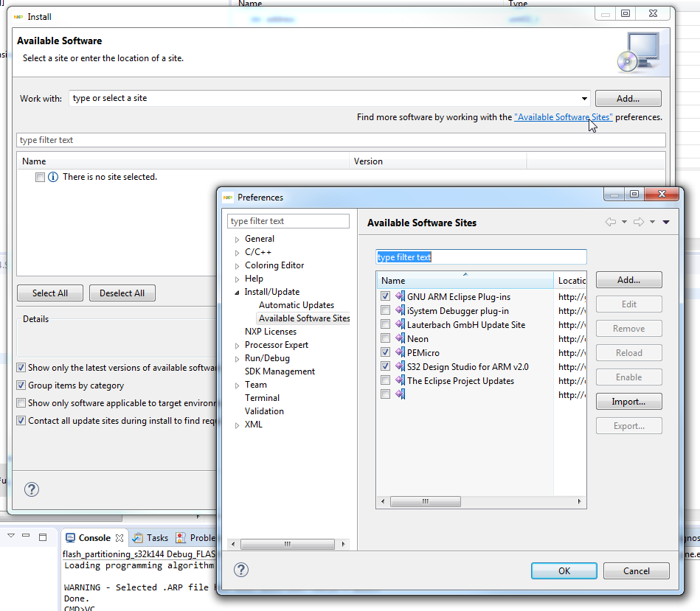The image size is (700, 611).
Task: Click the PEMicro site icon
Action: tap(400, 352)
